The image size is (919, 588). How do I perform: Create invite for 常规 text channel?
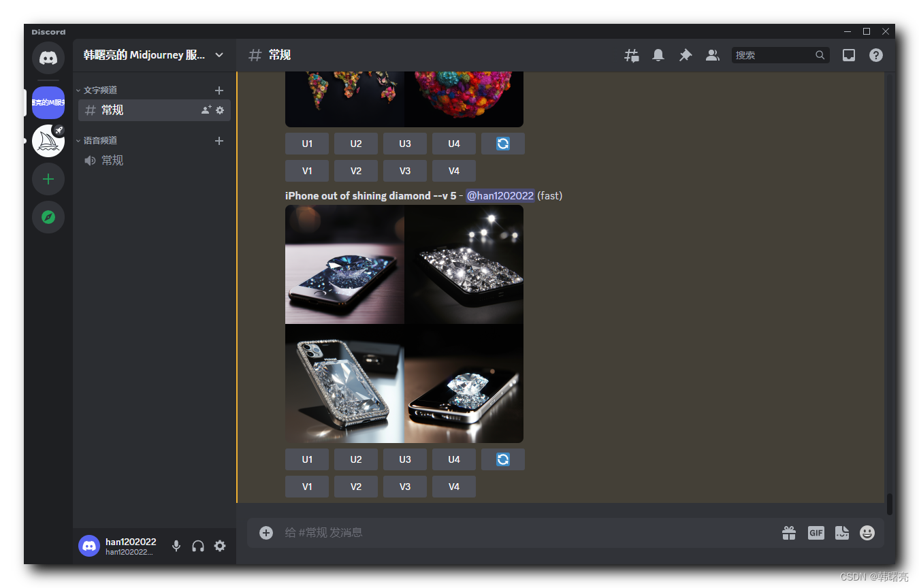206,110
